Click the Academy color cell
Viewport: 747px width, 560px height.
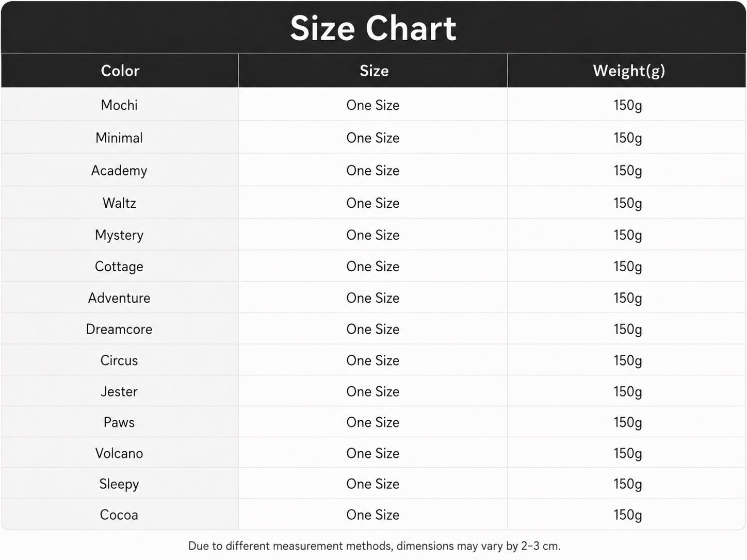(x=119, y=171)
